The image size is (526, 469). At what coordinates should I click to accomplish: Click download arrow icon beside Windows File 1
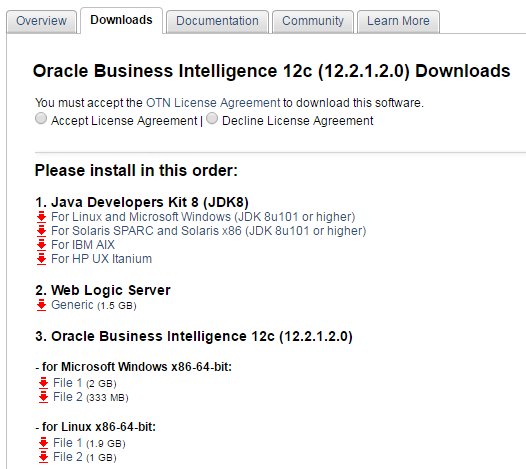click(43, 383)
